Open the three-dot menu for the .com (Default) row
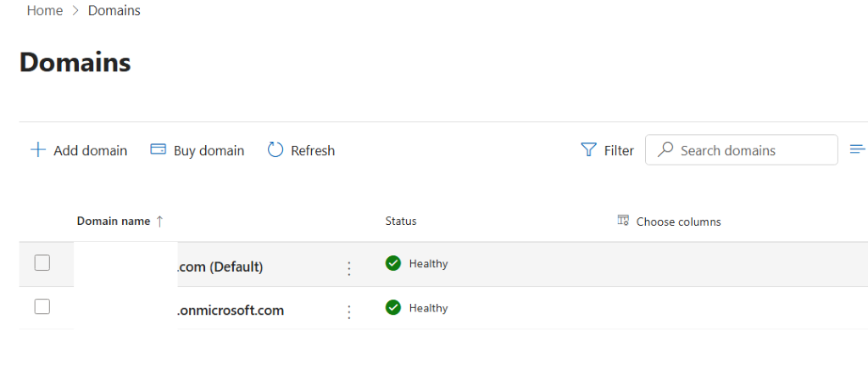Image resolution: width=868 pixels, height=370 pixels. click(348, 269)
